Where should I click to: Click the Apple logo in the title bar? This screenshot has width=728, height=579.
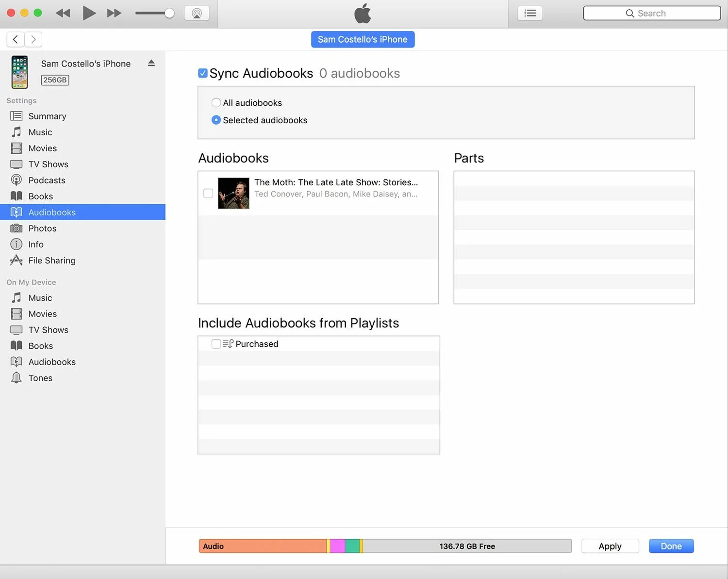pyautogui.click(x=363, y=13)
